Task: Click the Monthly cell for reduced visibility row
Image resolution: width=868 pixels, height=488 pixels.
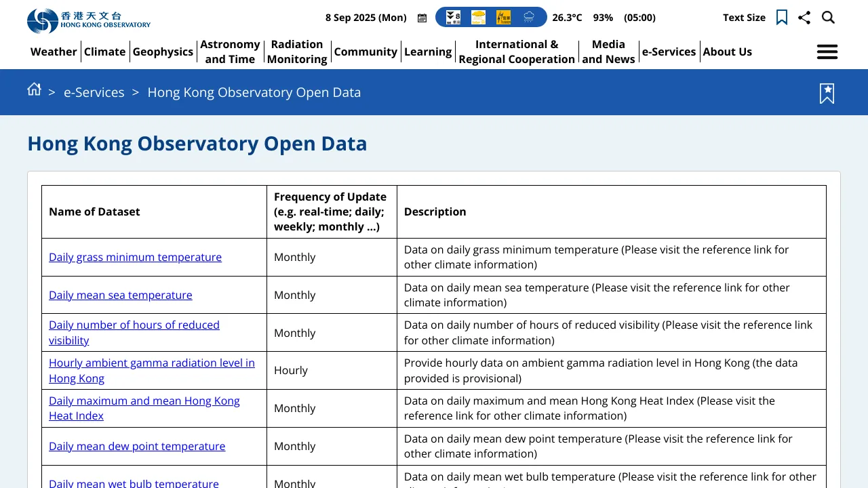Action: coord(332,333)
